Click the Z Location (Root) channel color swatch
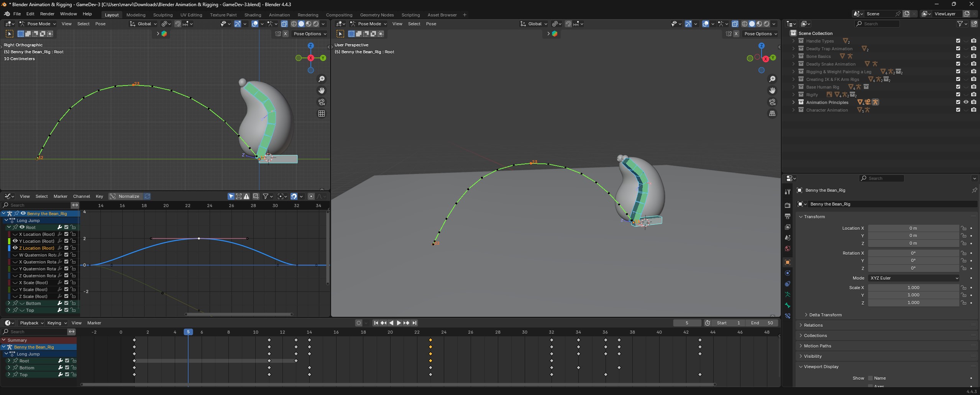Screen dimensions: 980x395 point(10,248)
